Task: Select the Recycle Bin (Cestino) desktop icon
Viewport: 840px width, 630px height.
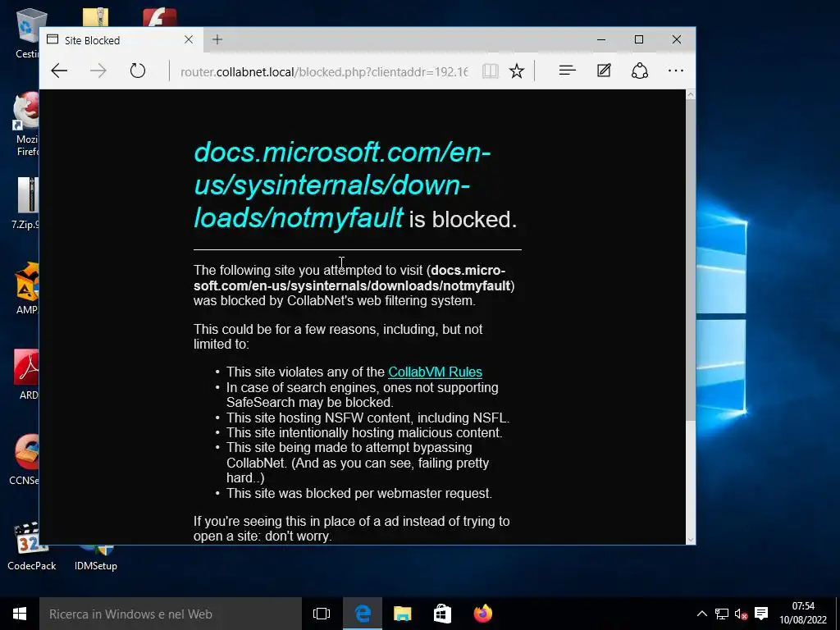Action: tap(27, 33)
